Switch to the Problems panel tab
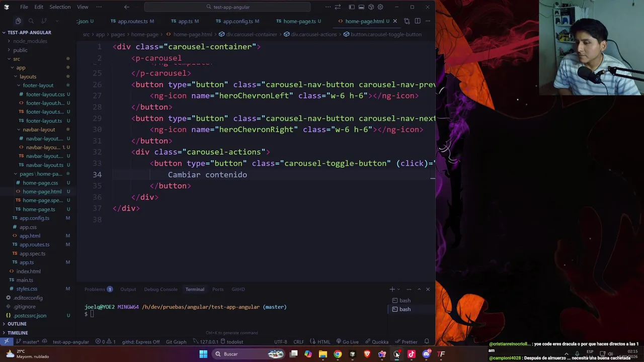Screen dimensions: 644x362 pyautogui.click(x=98, y=289)
